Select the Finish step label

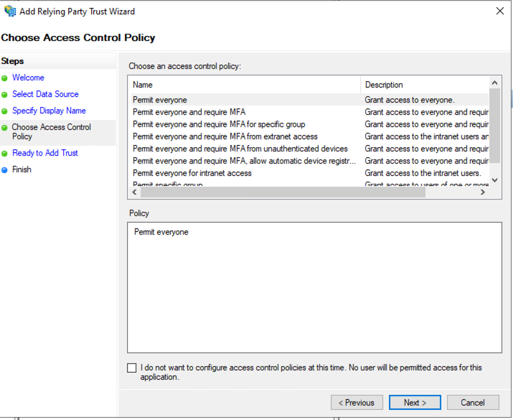point(22,169)
